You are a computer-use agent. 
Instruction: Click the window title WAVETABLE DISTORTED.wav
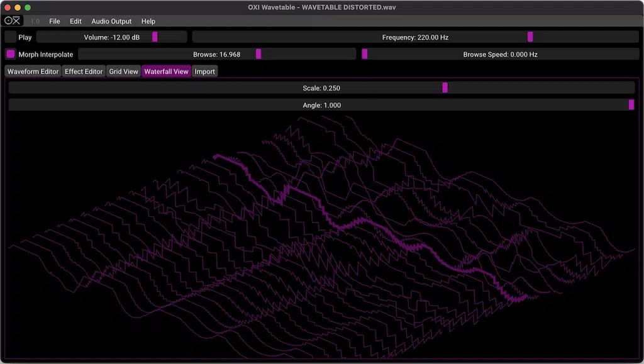[x=348, y=8]
